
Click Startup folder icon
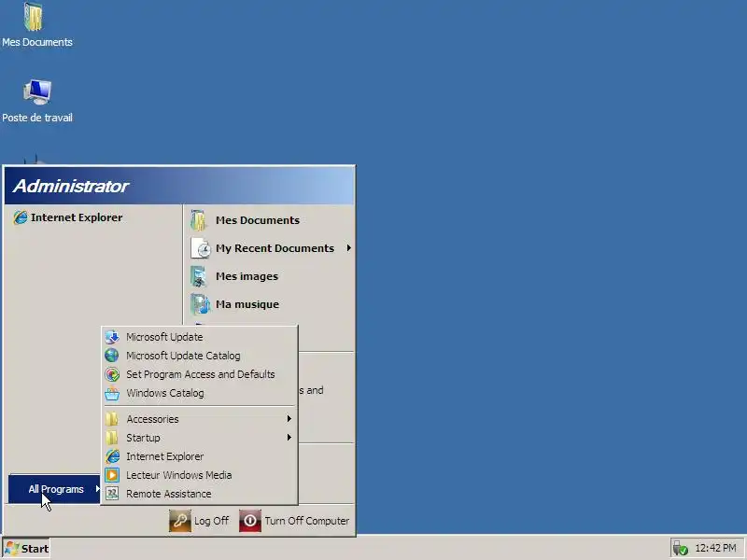point(112,438)
